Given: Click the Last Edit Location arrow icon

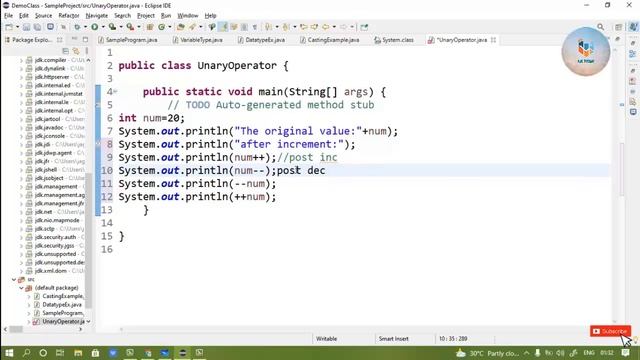Looking at the screenshot, I should pos(303,27).
